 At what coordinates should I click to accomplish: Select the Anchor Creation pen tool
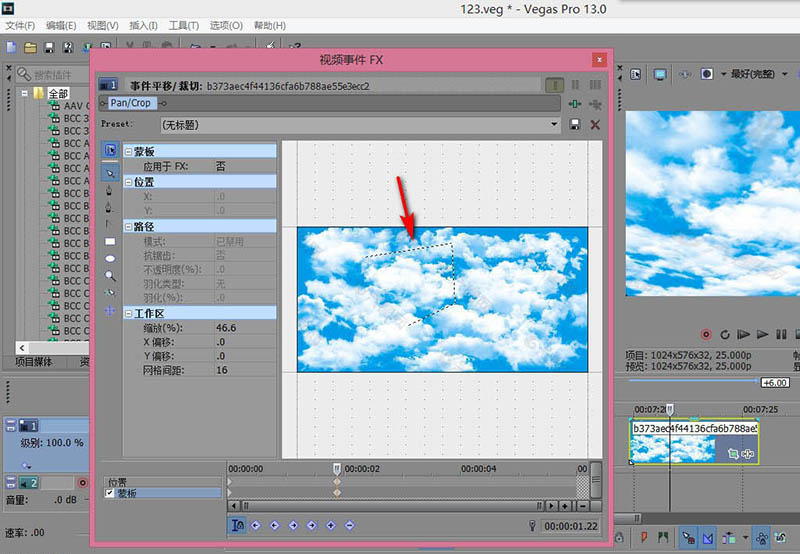pos(109,190)
